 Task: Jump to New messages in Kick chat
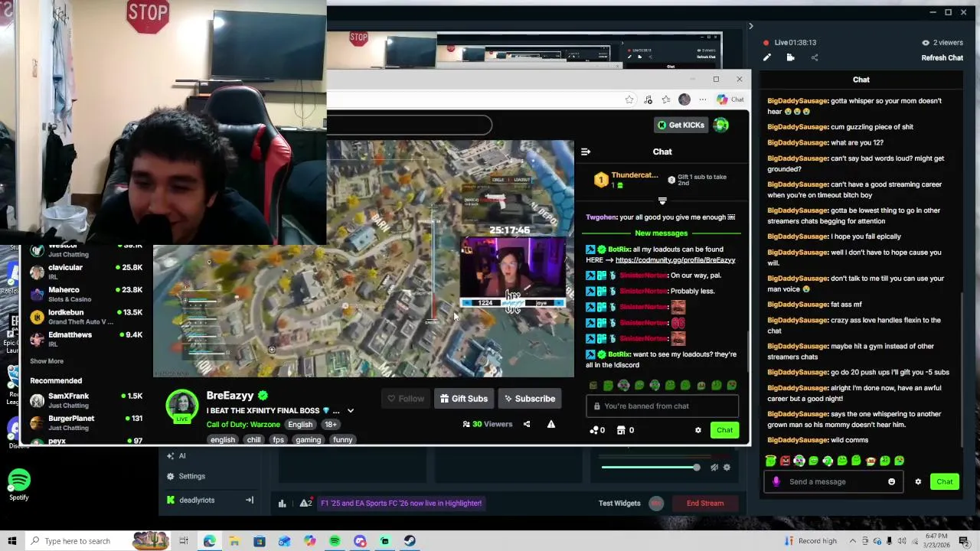(661, 233)
